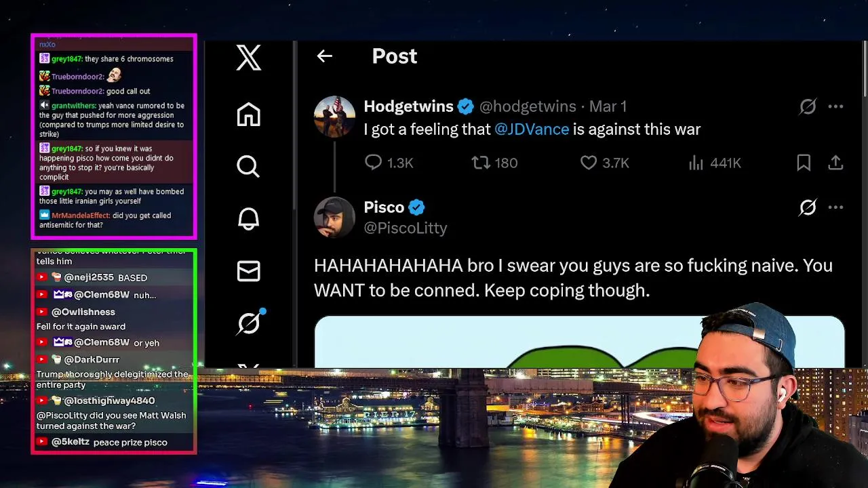
Task: Open the Home icon in sidebar
Action: pyautogui.click(x=248, y=114)
